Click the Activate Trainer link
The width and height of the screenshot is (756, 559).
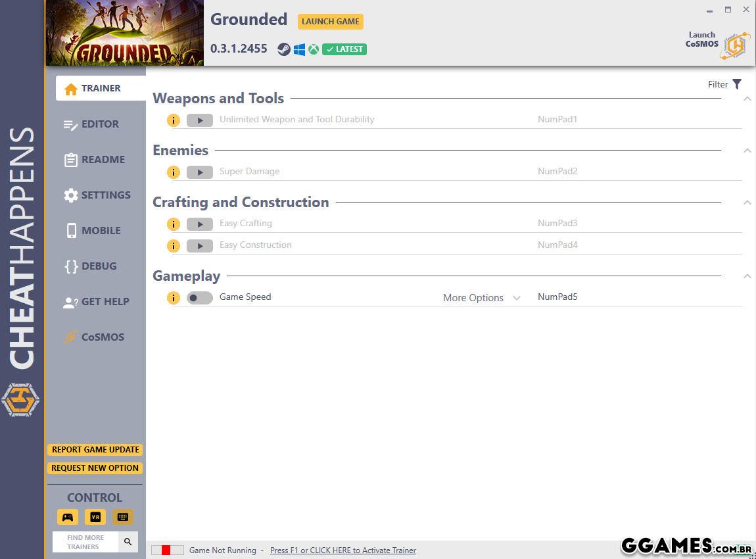[343, 550]
